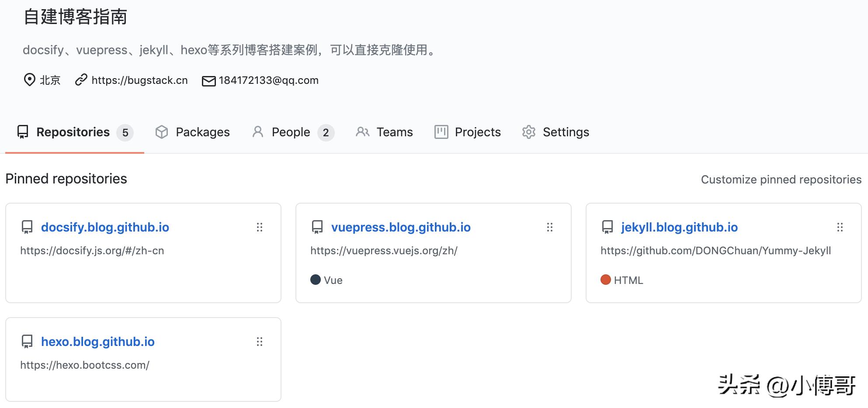Click the Packages box icon
Screen dimensions: 868x408
pos(162,132)
